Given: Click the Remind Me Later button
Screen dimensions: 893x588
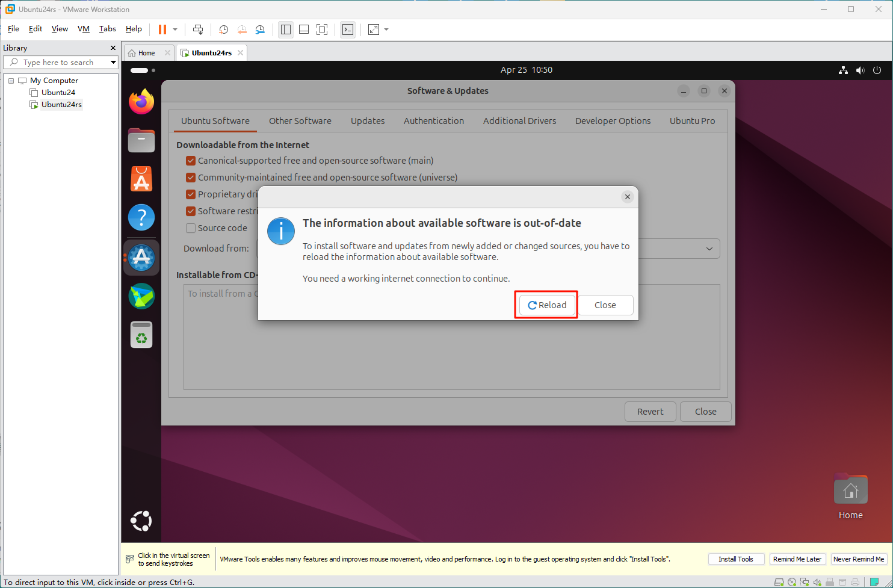Looking at the screenshot, I should click(797, 559).
